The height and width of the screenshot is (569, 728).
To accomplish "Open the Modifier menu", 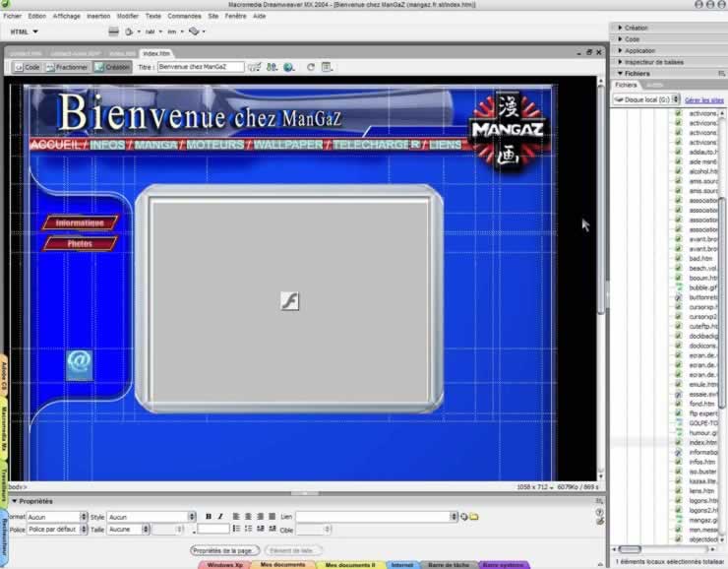I will click(x=128, y=16).
